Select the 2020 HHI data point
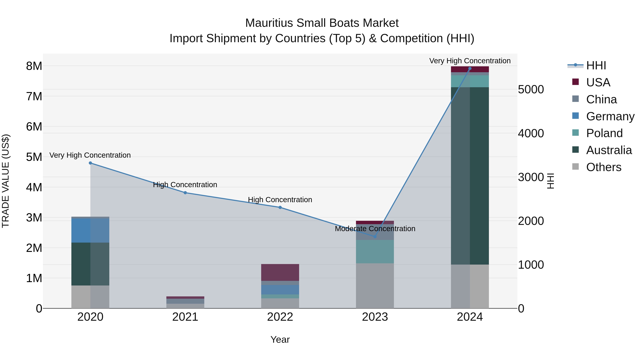Image resolution: width=644 pixels, height=362 pixels. 91,163
